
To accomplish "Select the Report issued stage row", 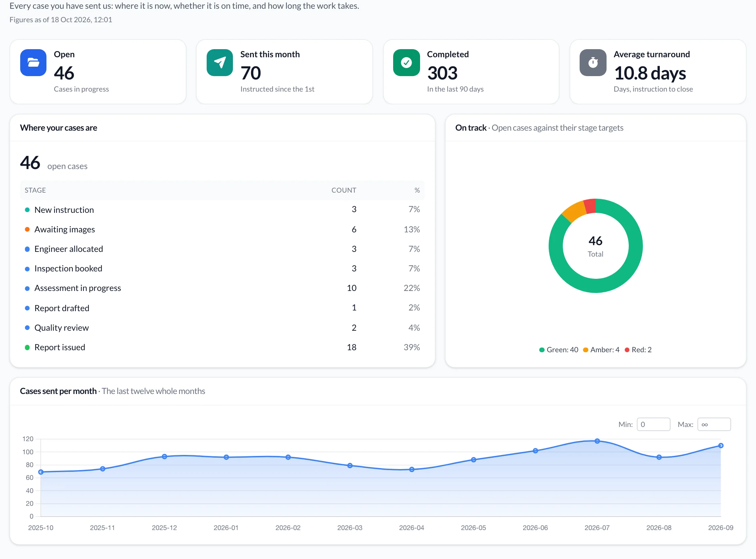I will click(222, 347).
